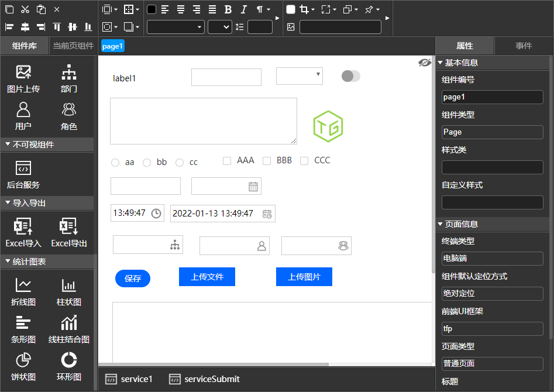Align components to horizontal center

25,27
